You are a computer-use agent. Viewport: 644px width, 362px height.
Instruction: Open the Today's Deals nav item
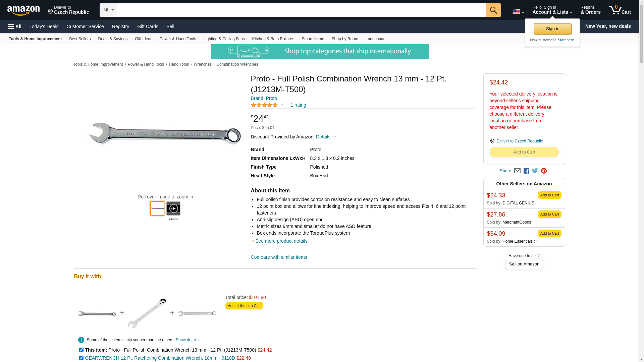pos(44,26)
